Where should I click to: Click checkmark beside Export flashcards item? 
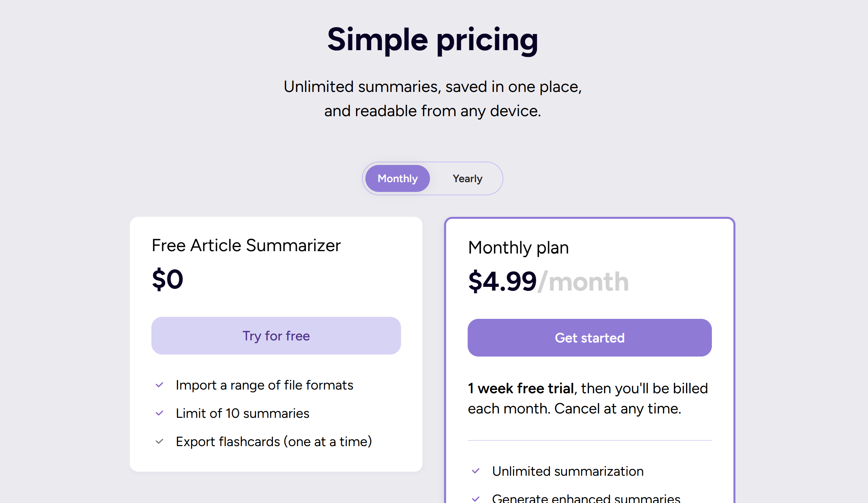(159, 442)
